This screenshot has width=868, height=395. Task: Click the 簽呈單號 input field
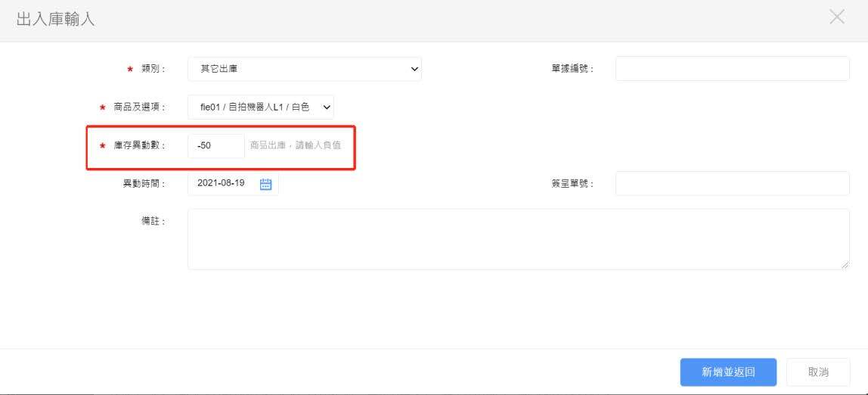(732, 183)
